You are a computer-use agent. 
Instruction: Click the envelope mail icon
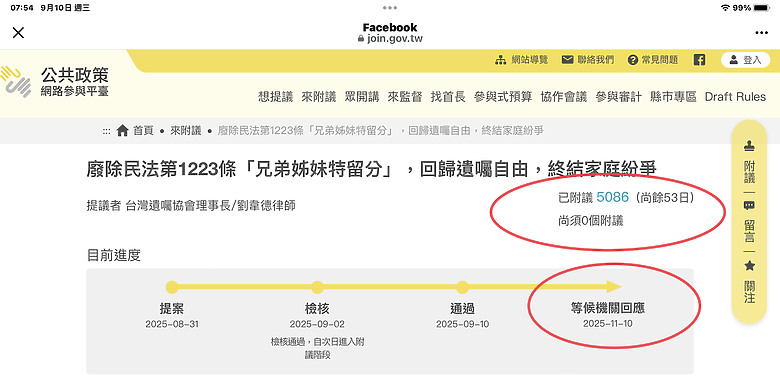567,60
